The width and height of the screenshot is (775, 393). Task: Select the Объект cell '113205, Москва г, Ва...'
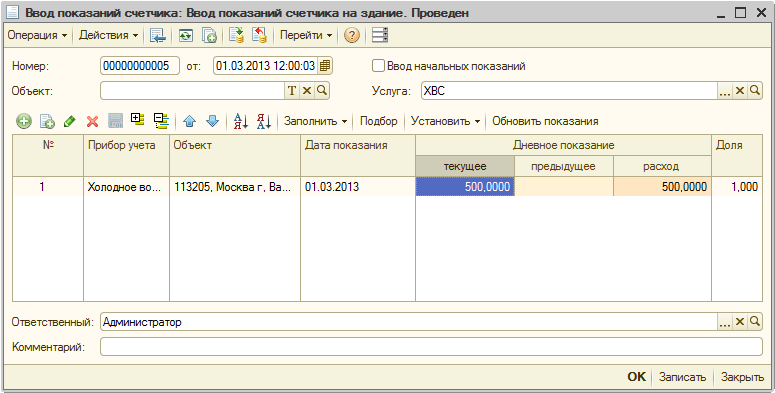point(235,186)
